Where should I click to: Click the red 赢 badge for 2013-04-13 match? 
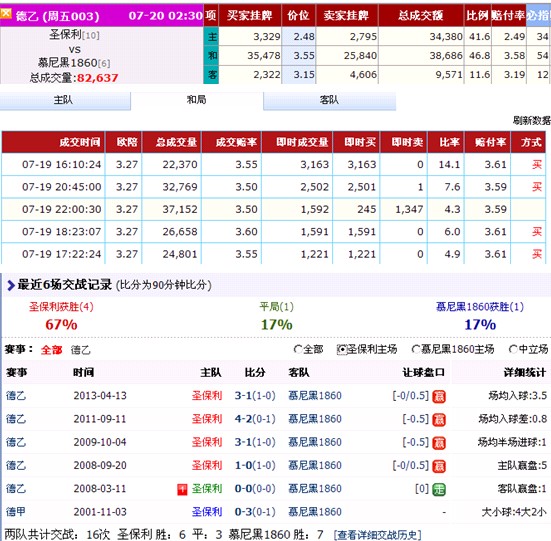(x=439, y=397)
